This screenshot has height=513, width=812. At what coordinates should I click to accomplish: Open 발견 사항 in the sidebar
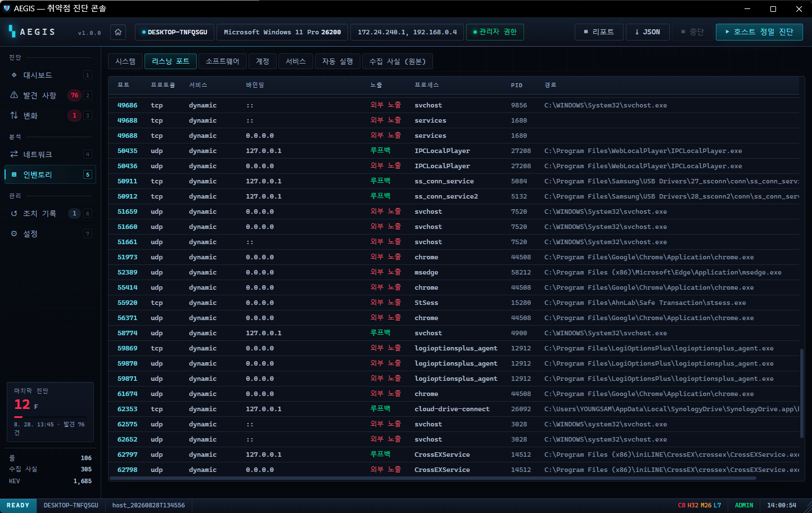[50, 95]
